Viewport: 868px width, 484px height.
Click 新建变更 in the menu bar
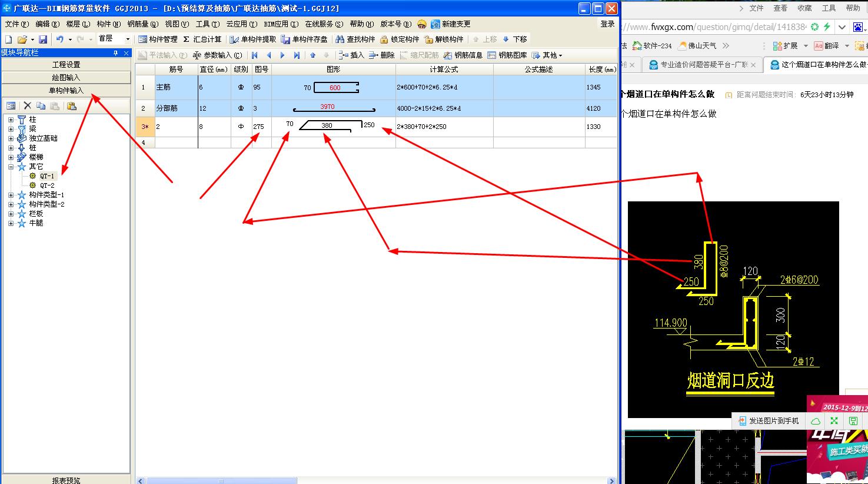pyautogui.click(x=451, y=24)
